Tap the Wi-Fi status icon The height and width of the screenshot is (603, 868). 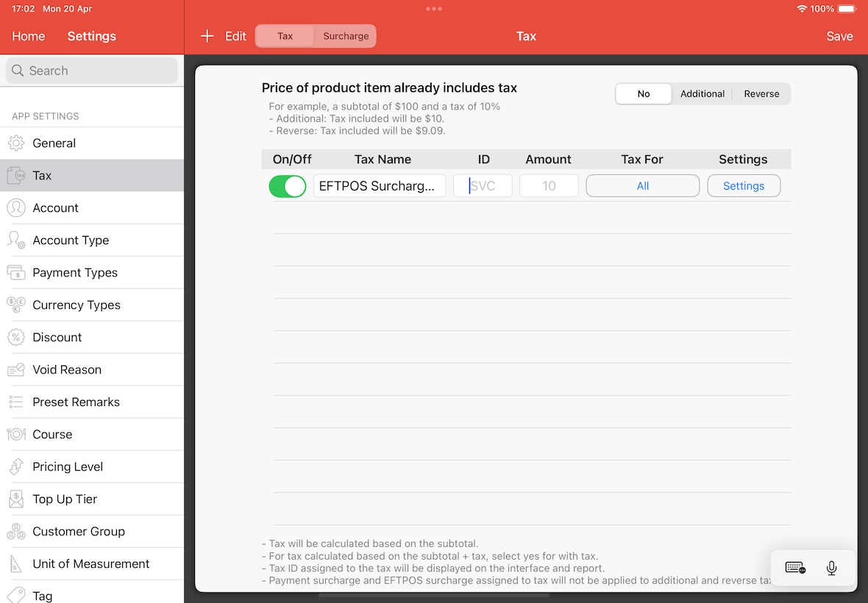tap(802, 9)
